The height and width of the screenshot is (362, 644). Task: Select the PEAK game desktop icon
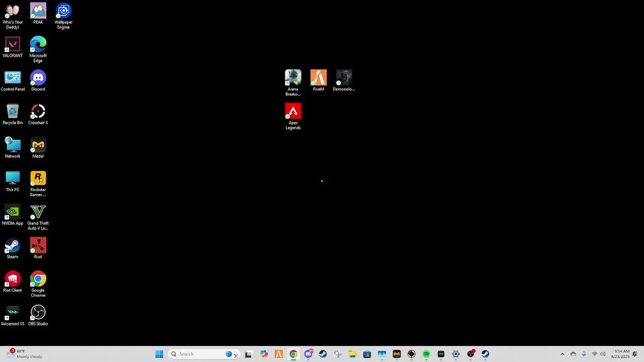tap(38, 14)
